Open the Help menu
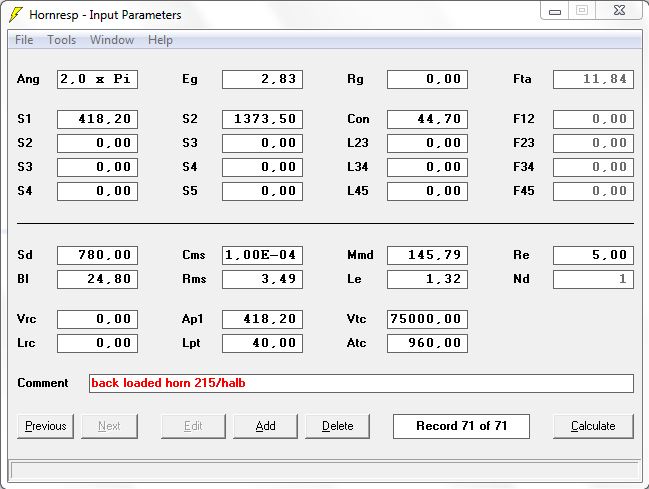This screenshot has width=649, height=489. coord(160,40)
